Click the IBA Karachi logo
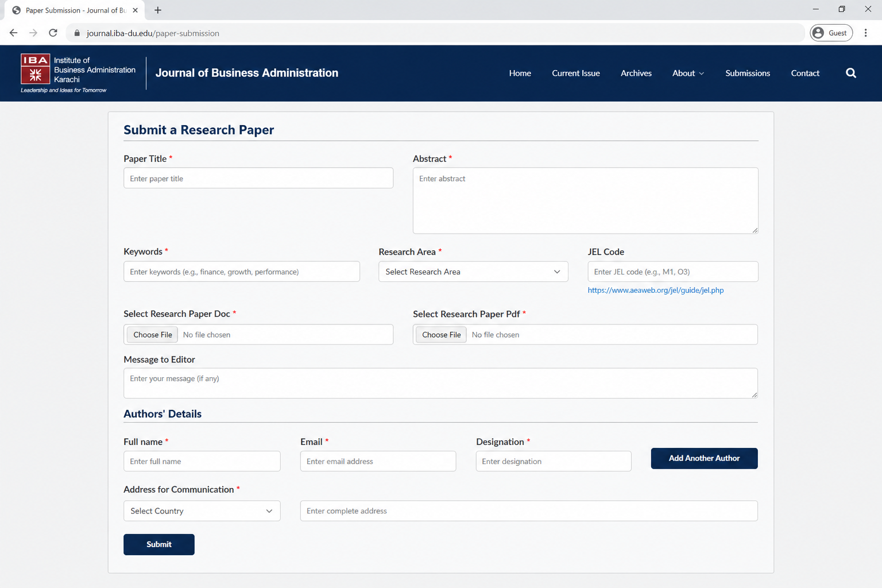This screenshot has width=882, height=588. [x=78, y=73]
